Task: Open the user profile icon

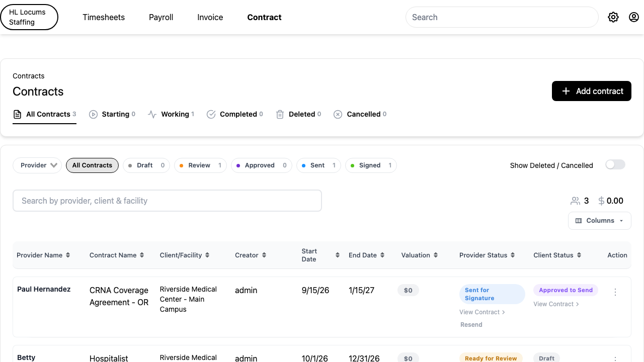Action: pos(634,17)
